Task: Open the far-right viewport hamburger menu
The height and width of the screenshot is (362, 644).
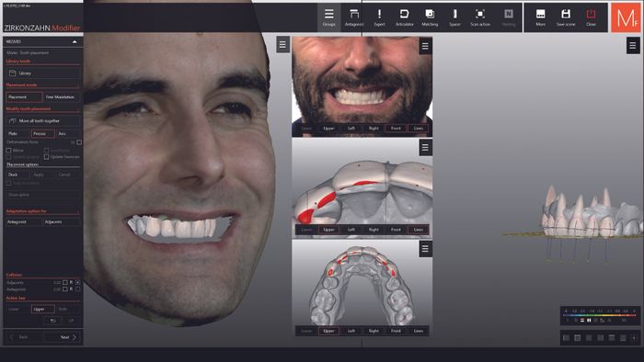Action: pos(633,46)
